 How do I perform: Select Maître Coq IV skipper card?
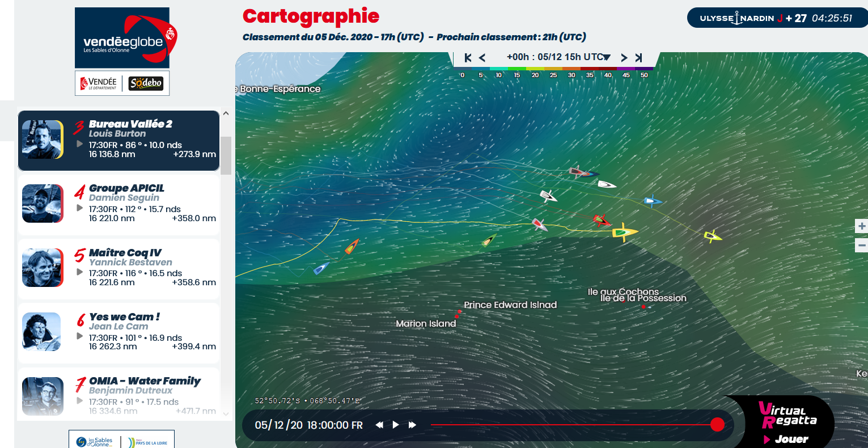coord(118,269)
